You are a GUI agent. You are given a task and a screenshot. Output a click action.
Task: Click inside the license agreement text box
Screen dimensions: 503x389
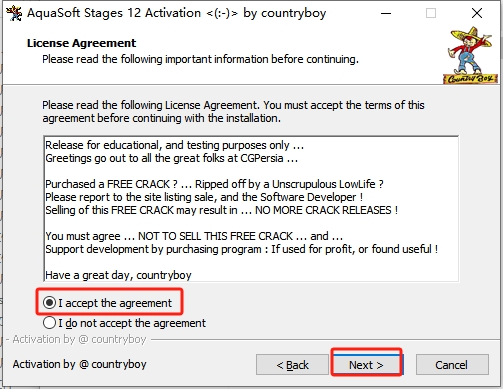[x=251, y=209]
